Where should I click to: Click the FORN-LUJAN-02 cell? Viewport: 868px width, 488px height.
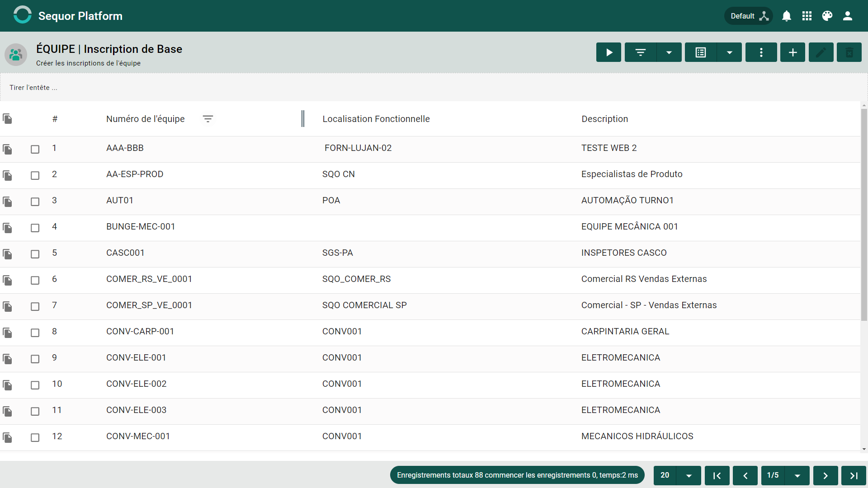pyautogui.click(x=358, y=148)
